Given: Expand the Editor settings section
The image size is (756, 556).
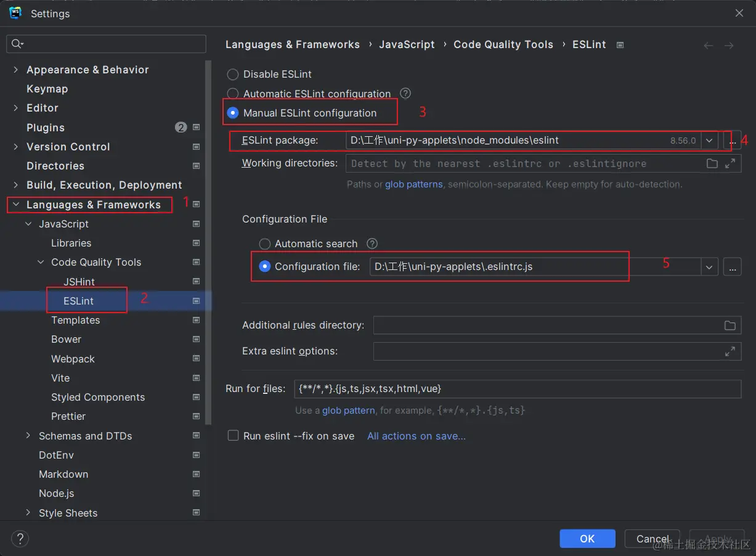Looking at the screenshot, I should (x=15, y=108).
